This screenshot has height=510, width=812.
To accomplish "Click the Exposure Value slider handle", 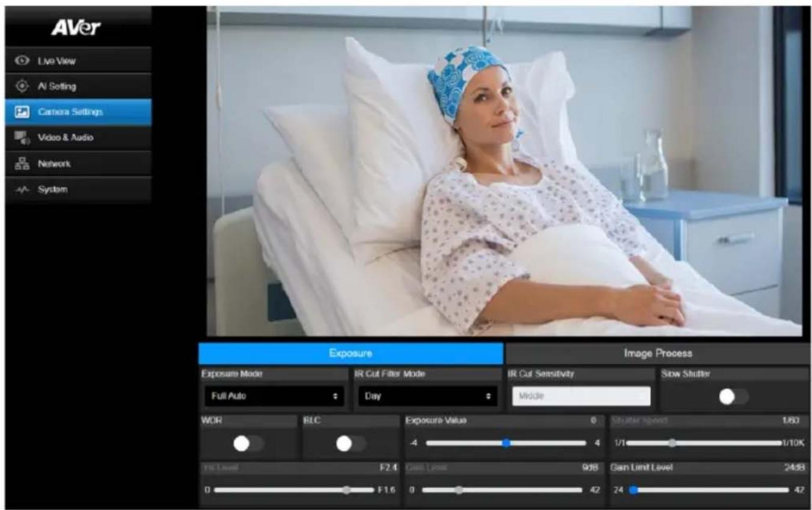I will 506,443.
